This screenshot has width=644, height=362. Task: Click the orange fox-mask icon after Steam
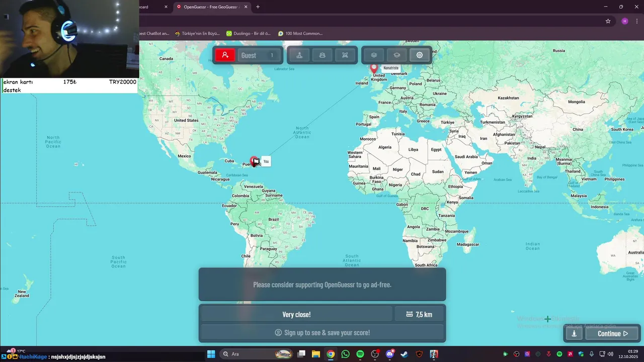pyautogui.click(x=419, y=354)
